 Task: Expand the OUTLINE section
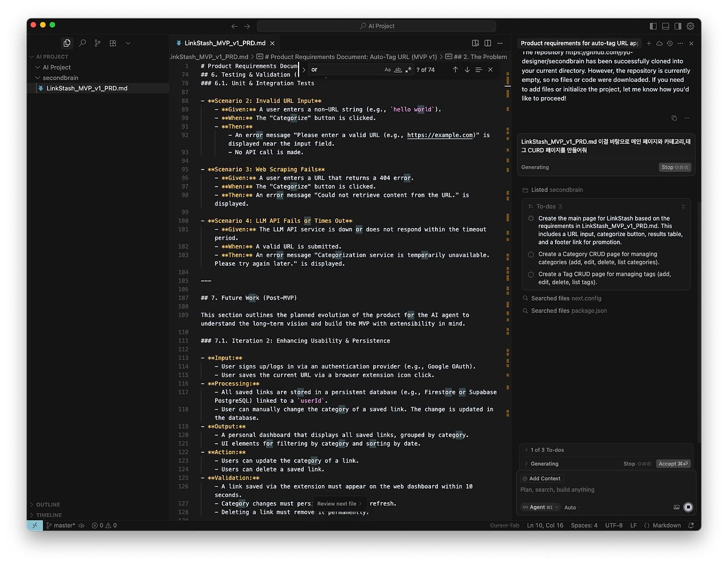tap(48, 505)
